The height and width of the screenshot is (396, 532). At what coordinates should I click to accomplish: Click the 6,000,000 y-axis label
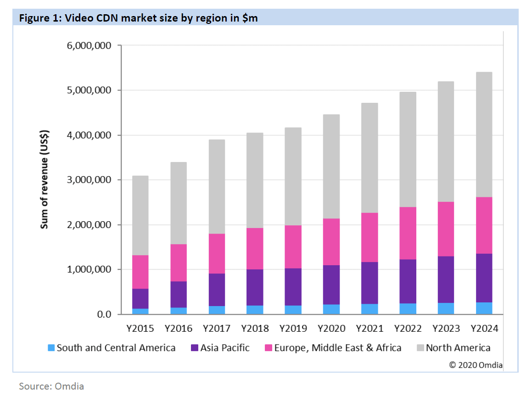click(89, 45)
